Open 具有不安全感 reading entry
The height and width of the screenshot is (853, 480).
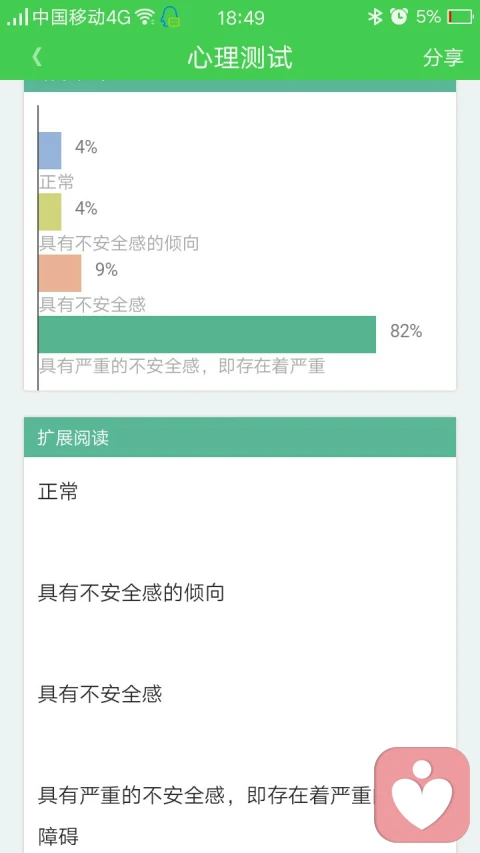(x=100, y=694)
